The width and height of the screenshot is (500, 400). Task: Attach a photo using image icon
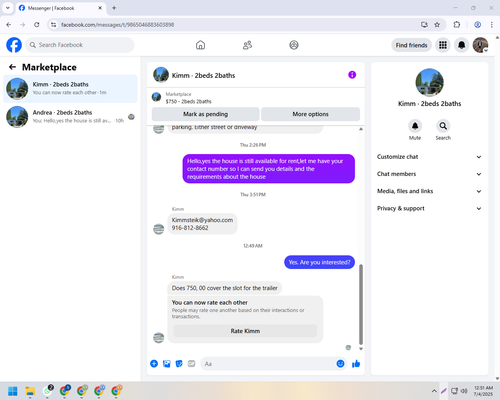[x=167, y=364]
